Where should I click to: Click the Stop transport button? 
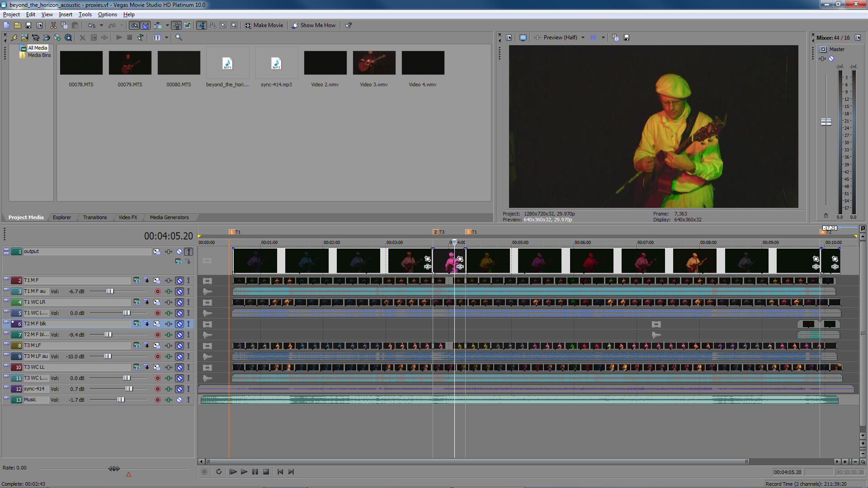266,472
